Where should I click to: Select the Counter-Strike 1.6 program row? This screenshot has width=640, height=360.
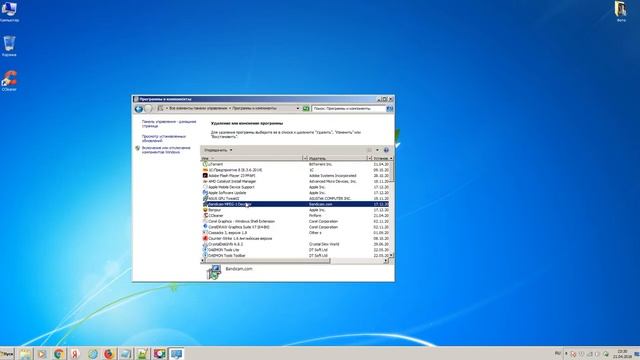(296, 238)
